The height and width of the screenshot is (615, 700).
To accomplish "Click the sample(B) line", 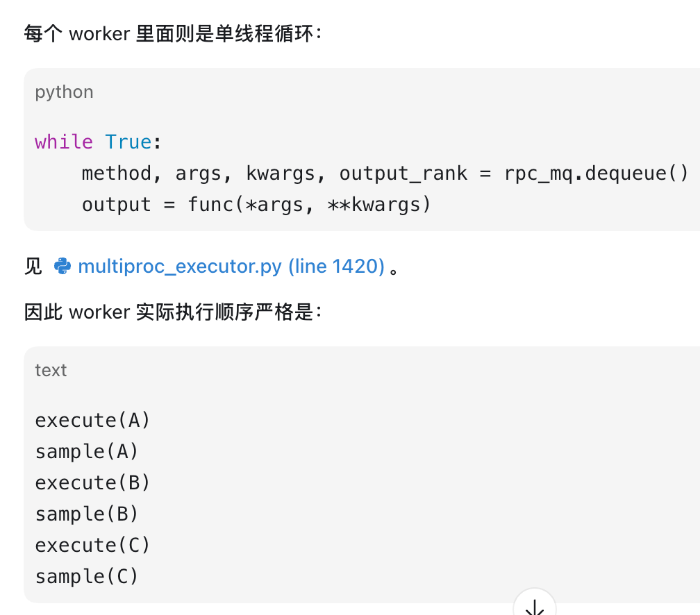I will 87,514.
